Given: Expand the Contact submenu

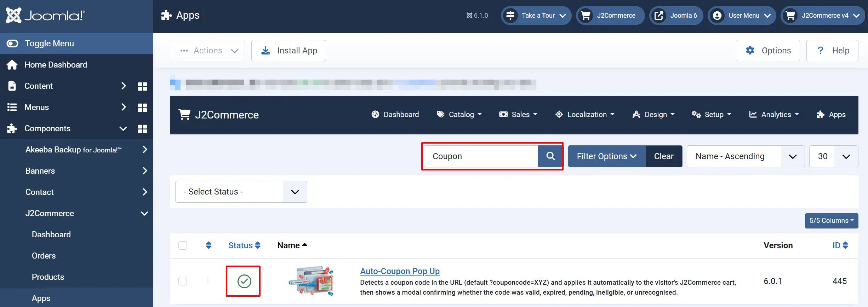Looking at the screenshot, I should tap(144, 192).
